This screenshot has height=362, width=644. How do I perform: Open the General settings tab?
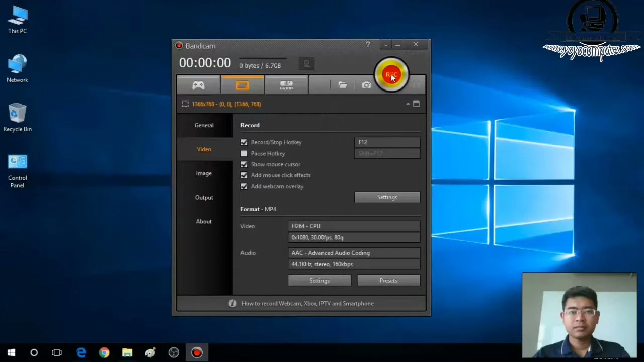coord(204,125)
